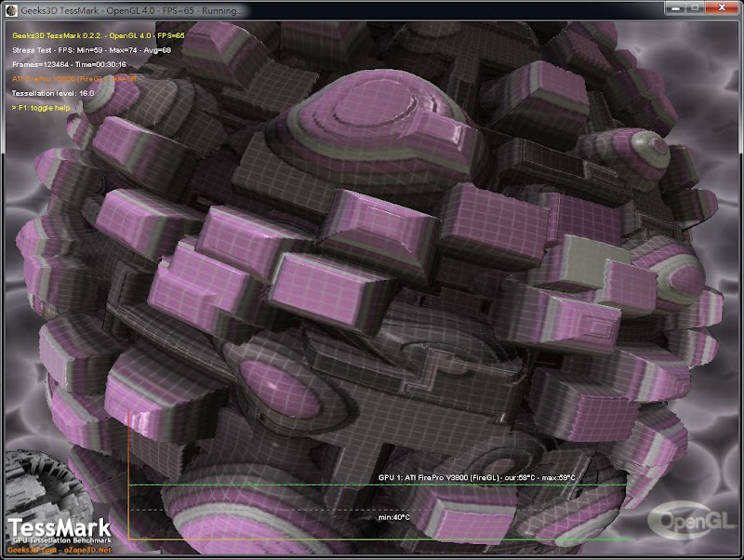Click the window title "Geeks3D TessMark - OpenGL 4.0"
Viewport: 744px width, 560px height.
tap(131, 10)
